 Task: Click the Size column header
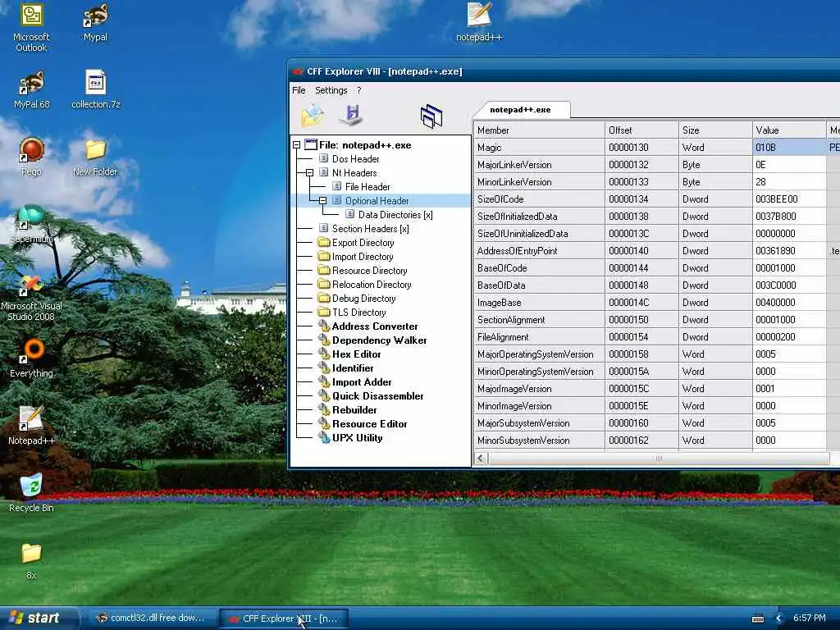point(715,130)
